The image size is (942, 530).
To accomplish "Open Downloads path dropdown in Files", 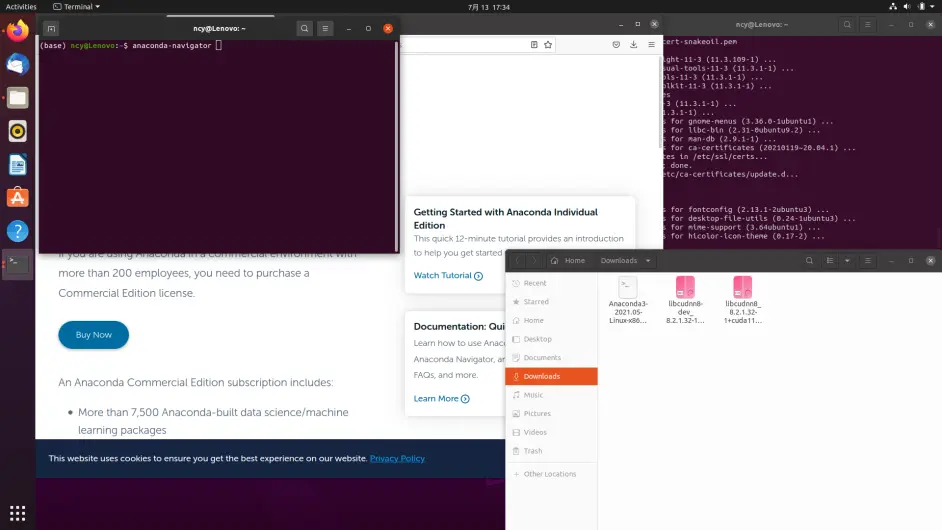I will pyautogui.click(x=648, y=261).
